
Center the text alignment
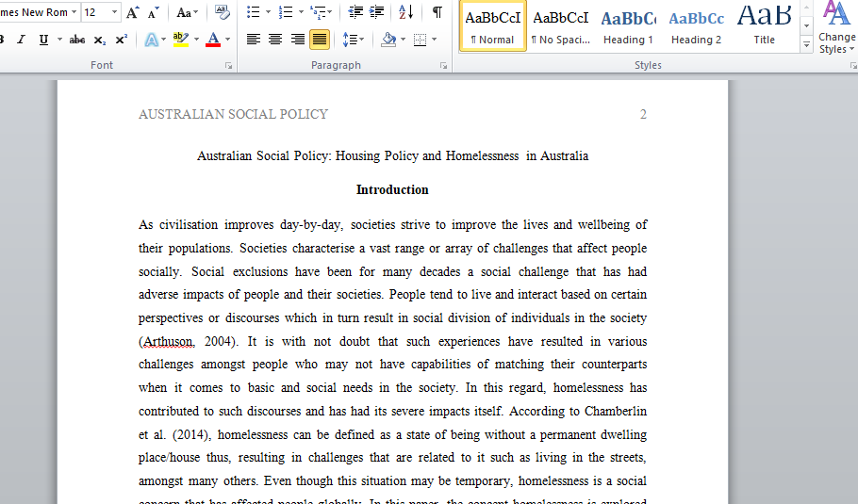point(275,40)
